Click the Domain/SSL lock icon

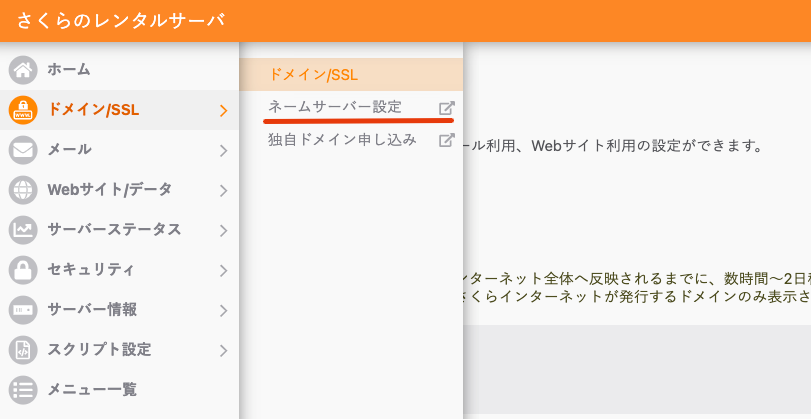click(23, 110)
